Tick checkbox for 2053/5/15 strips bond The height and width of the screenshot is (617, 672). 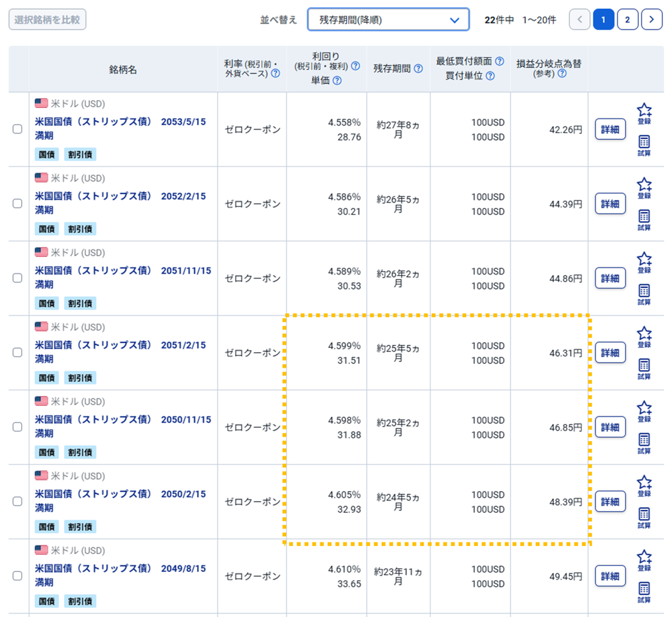tap(17, 129)
